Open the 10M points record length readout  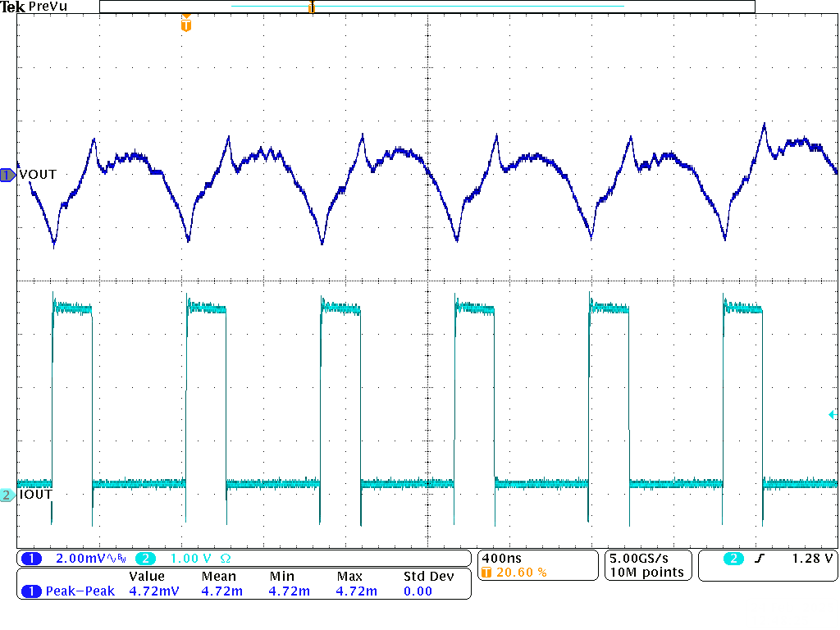[x=648, y=572]
